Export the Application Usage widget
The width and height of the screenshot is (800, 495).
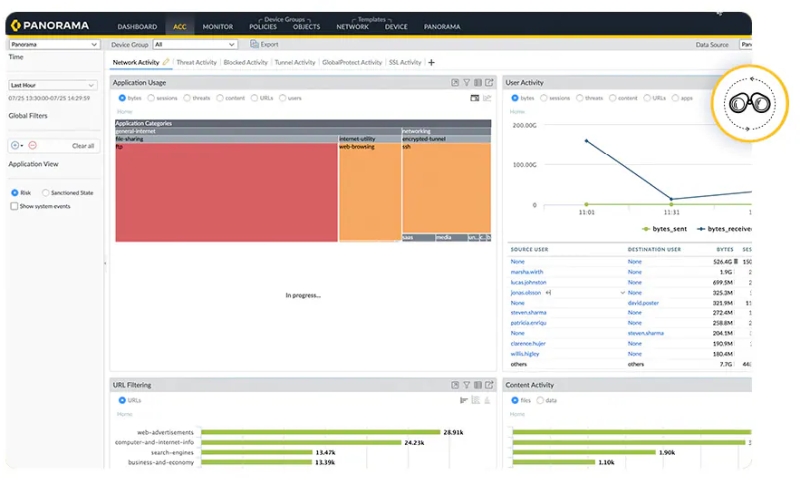[489, 83]
